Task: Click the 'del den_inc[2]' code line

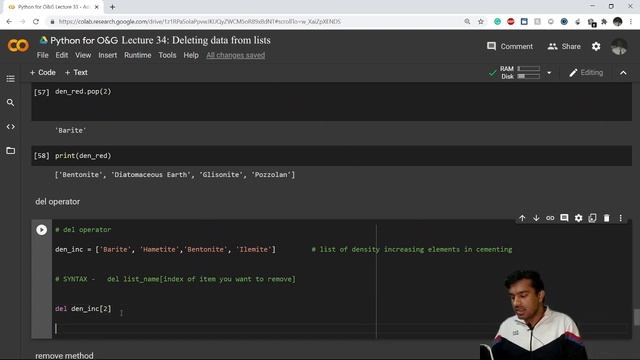Action: (x=83, y=309)
